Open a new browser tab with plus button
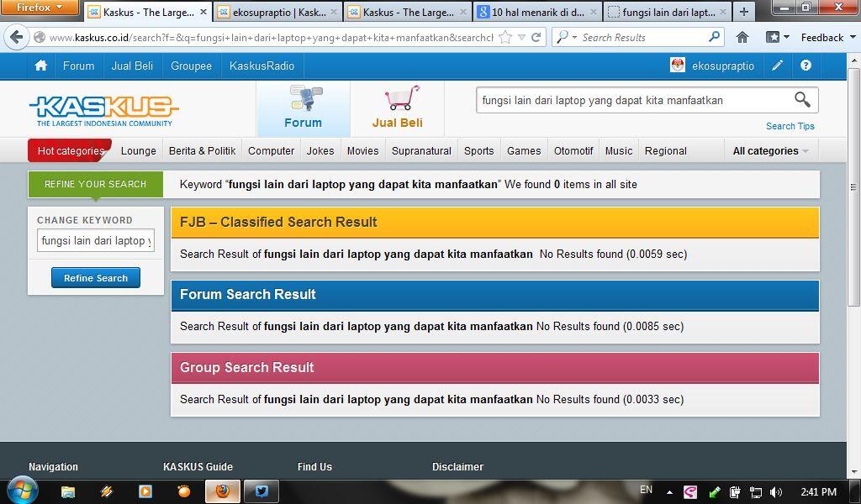The width and height of the screenshot is (861, 504). coord(743,12)
